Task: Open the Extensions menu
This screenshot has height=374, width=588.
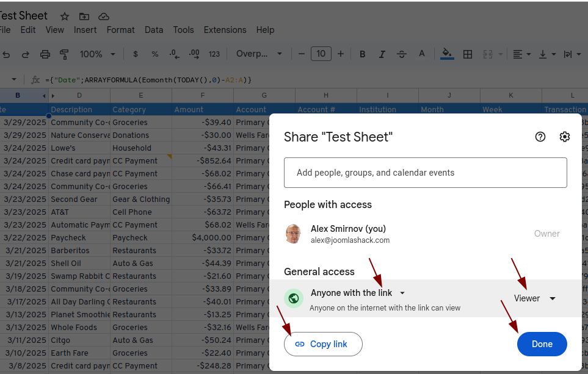Action: (225, 30)
